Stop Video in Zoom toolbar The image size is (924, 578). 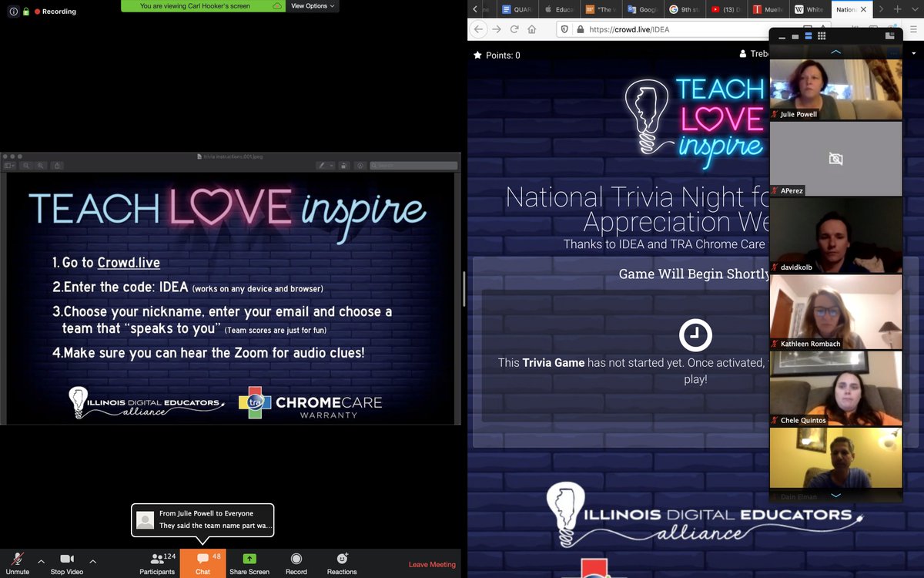click(67, 563)
